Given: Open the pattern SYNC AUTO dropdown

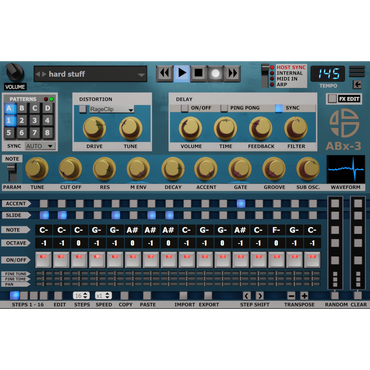Looking at the screenshot, I should (40, 146).
